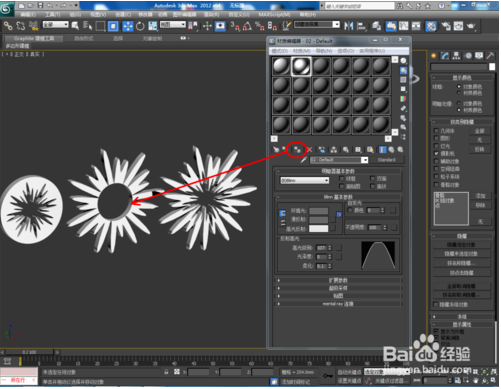501x389 pixels.
Task: Expand mental ray 连接 rollout
Action: [x=339, y=304]
